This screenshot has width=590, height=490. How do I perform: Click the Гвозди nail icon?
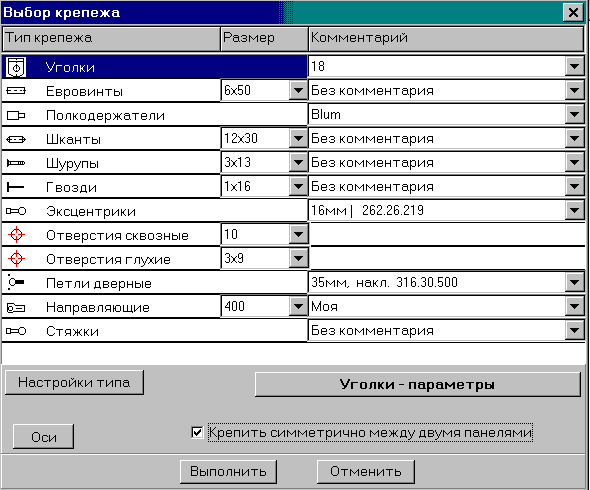pyautogui.click(x=15, y=187)
